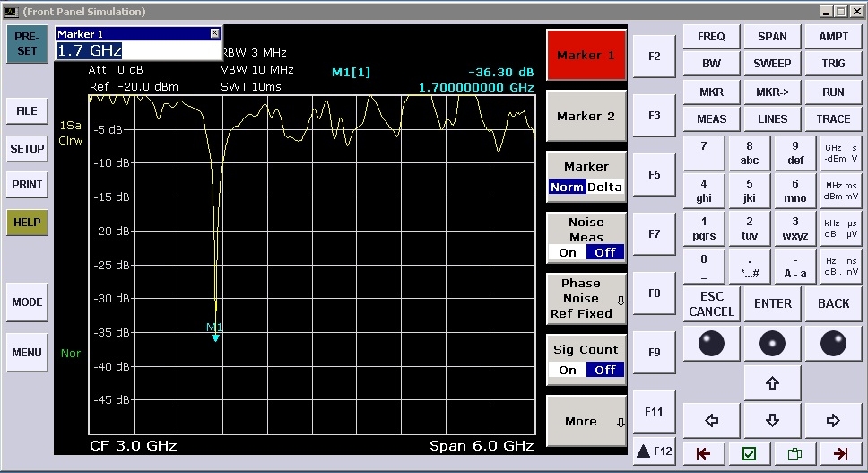Click the MEAS key
The width and height of the screenshot is (868, 473).
point(711,119)
